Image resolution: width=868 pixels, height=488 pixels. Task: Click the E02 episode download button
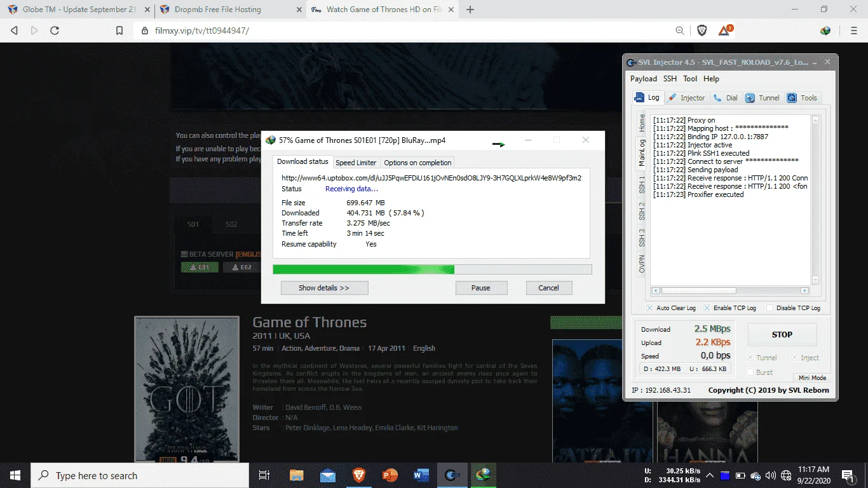tap(242, 268)
